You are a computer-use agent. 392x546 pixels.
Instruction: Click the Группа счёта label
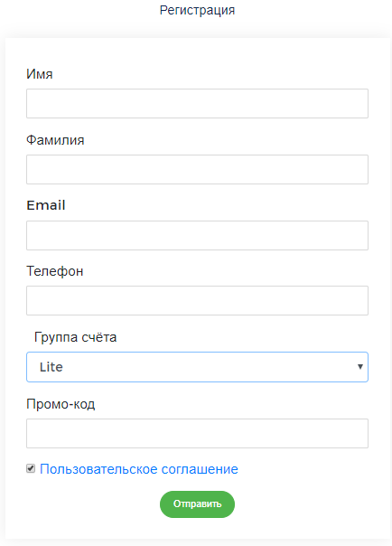click(x=76, y=337)
